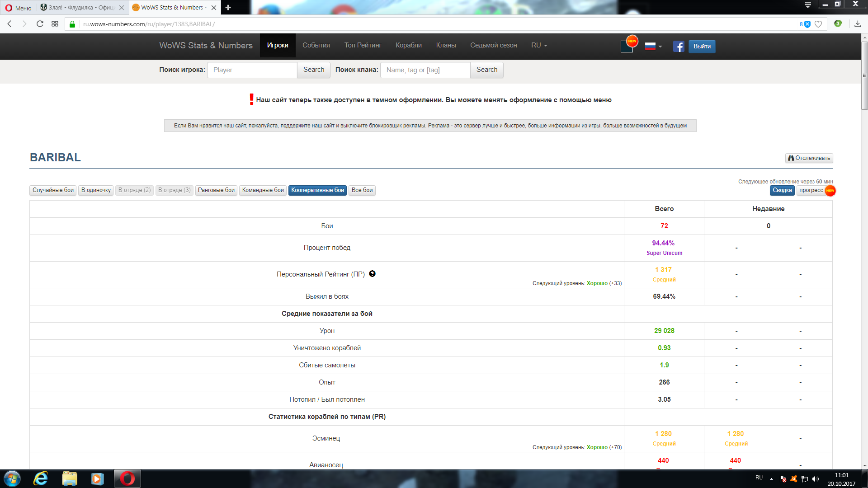Launch Internet Explorer from the taskbar
The image size is (868, 488).
point(41,479)
